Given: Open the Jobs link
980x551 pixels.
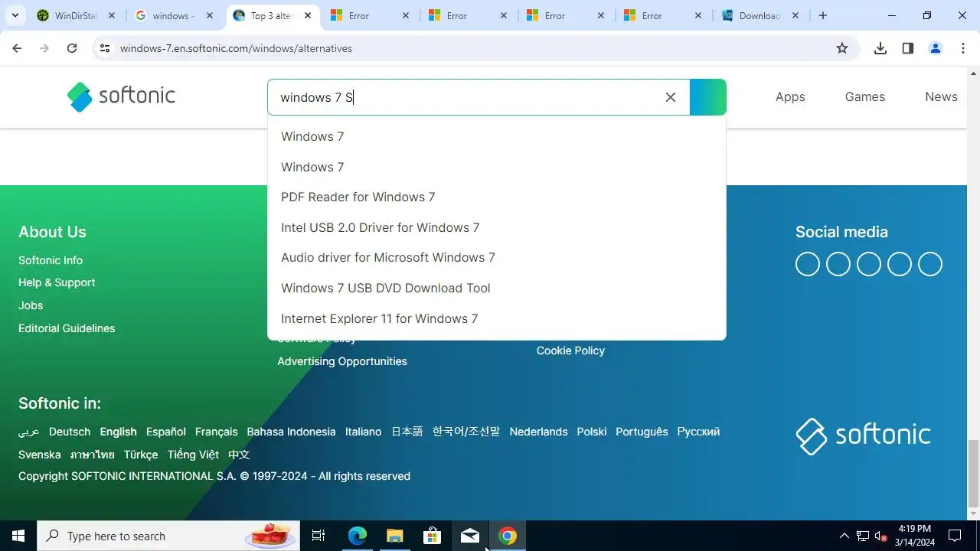Looking at the screenshot, I should (x=31, y=305).
